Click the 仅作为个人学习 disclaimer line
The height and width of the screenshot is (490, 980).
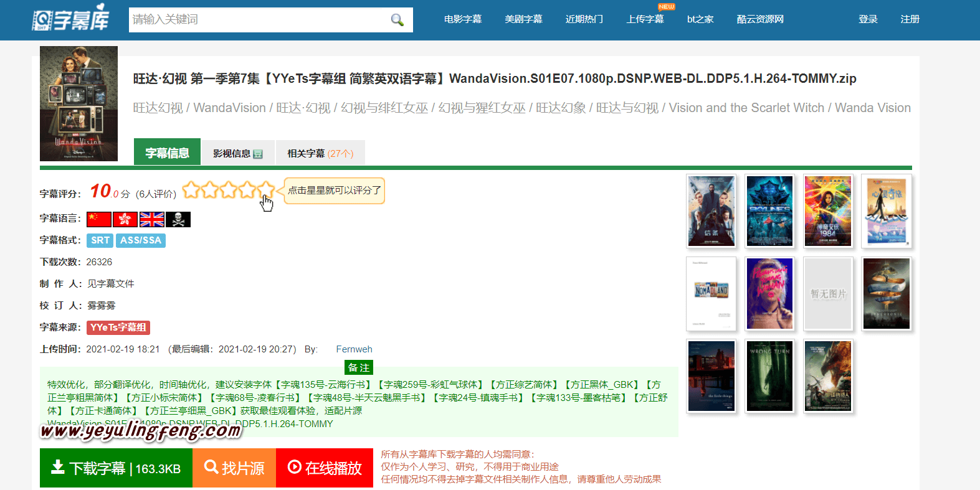coord(470,467)
